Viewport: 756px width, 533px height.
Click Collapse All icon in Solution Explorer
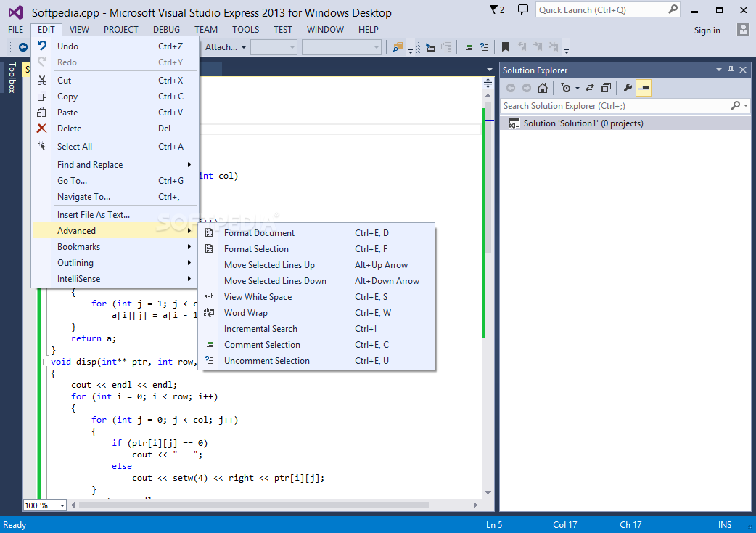[x=606, y=88]
